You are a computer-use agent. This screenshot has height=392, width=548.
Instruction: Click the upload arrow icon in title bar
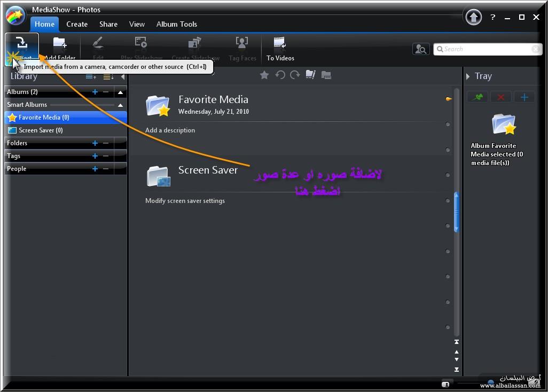point(474,17)
